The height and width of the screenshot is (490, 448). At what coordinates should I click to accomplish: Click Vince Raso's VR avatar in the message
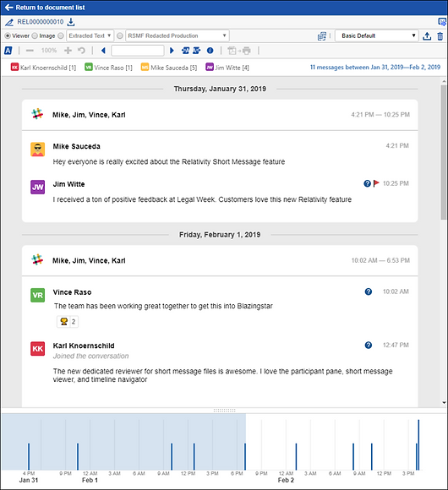37,296
